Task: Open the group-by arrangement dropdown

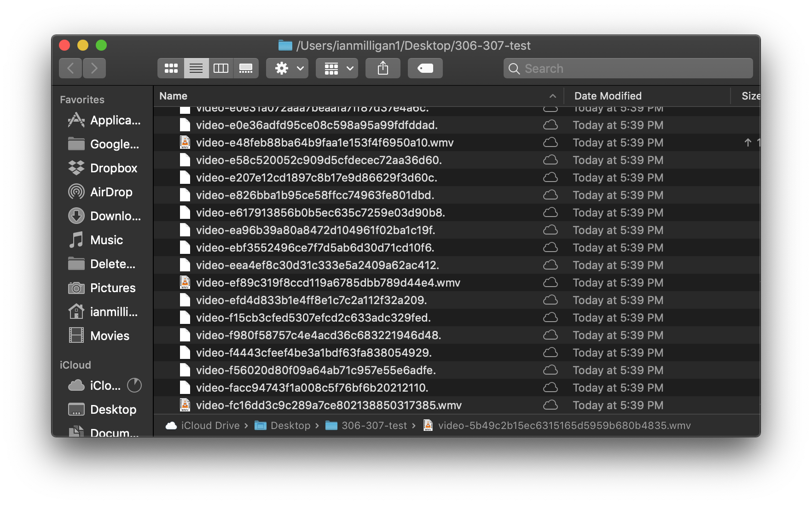Action: pyautogui.click(x=337, y=68)
